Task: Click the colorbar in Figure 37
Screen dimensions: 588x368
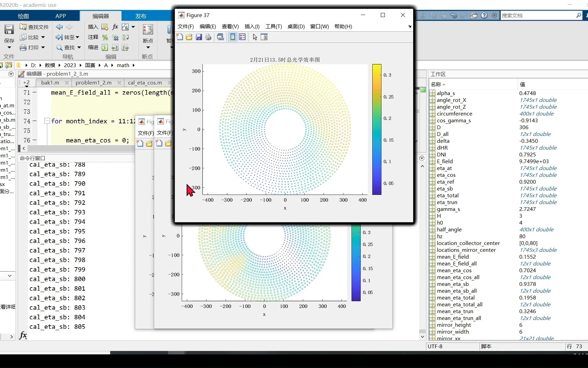Action: coord(377,129)
